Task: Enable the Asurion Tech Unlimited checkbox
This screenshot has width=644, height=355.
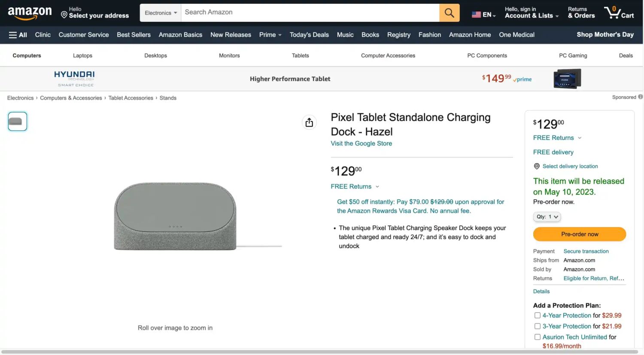Action: pos(537,337)
